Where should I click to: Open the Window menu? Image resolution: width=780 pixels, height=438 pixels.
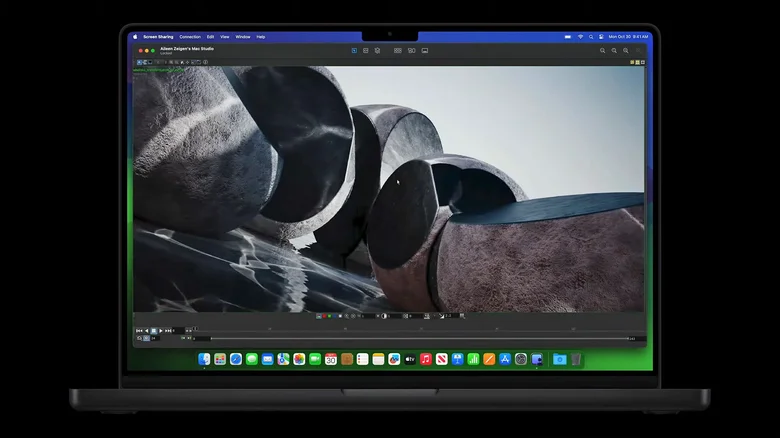pos(243,37)
